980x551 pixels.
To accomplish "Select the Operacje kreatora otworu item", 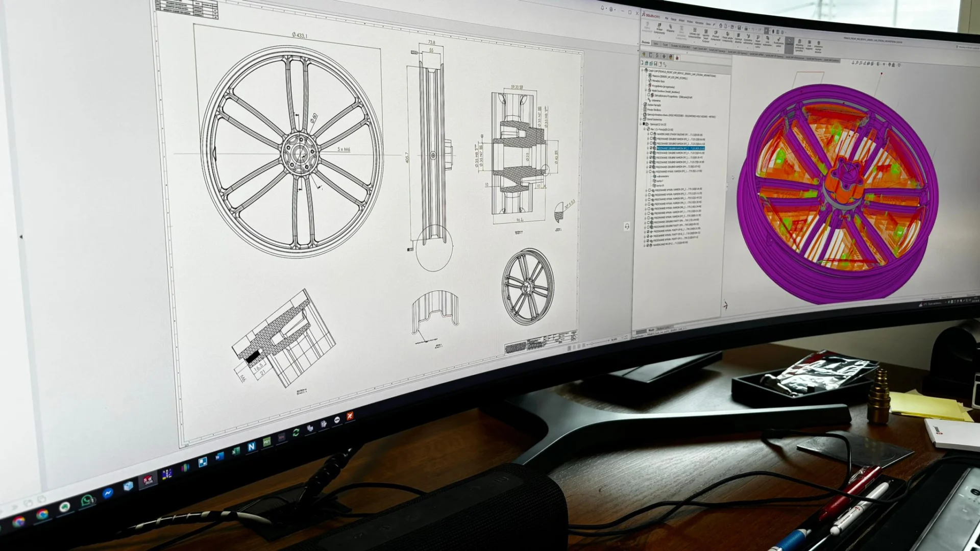I will (x=679, y=115).
